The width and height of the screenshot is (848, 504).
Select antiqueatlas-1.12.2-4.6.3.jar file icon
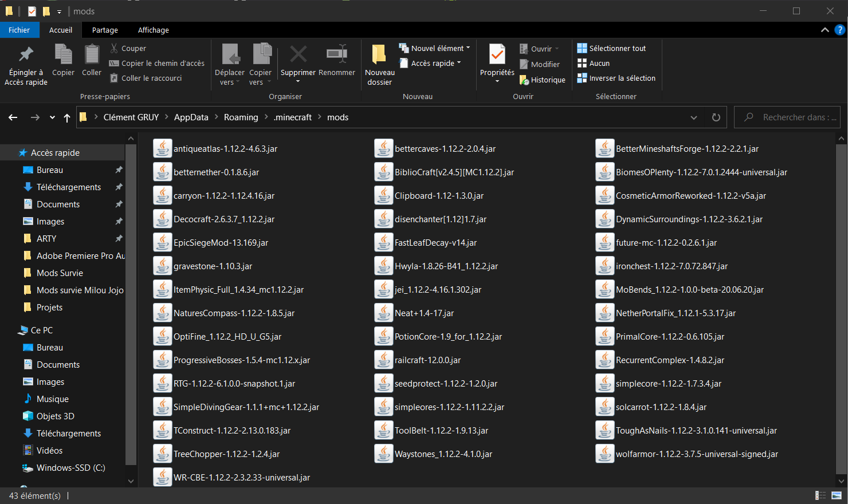point(163,148)
